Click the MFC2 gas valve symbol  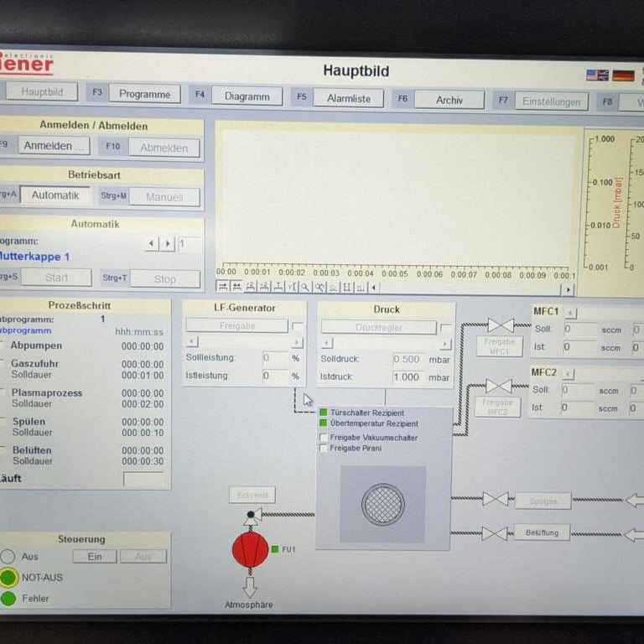pyautogui.click(x=499, y=386)
